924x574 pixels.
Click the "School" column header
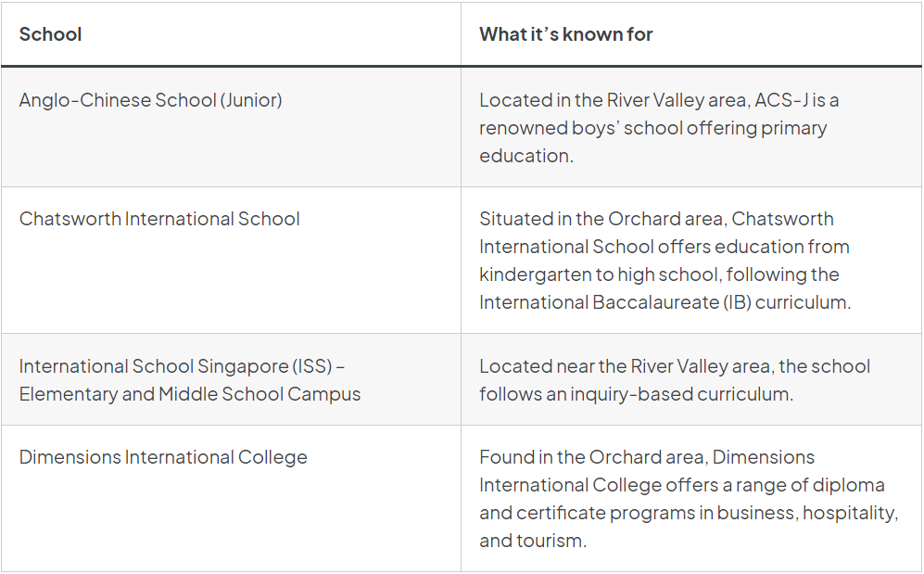coord(50,34)
